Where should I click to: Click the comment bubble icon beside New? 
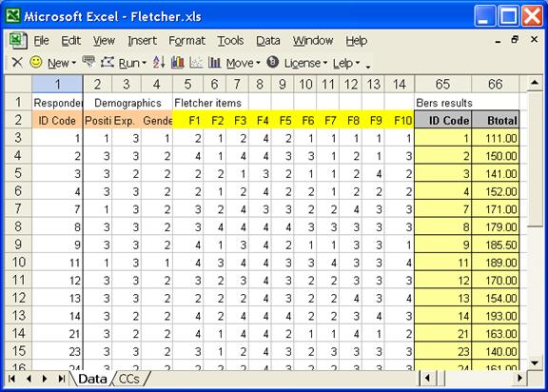(88, 62)
